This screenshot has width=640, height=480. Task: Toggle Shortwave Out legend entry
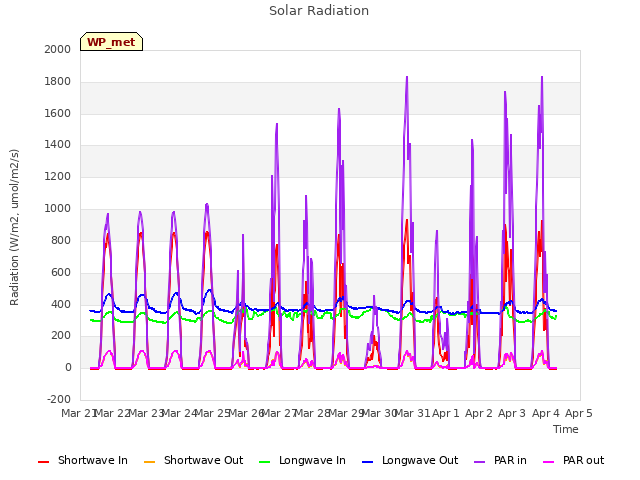pos(193,460)
